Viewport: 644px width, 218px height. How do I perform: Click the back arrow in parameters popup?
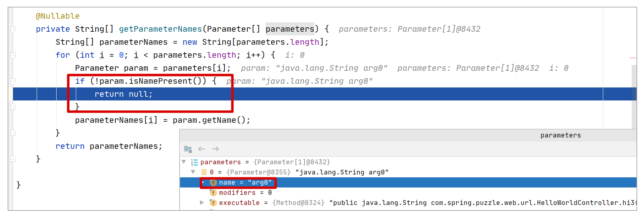pos(202,149)
